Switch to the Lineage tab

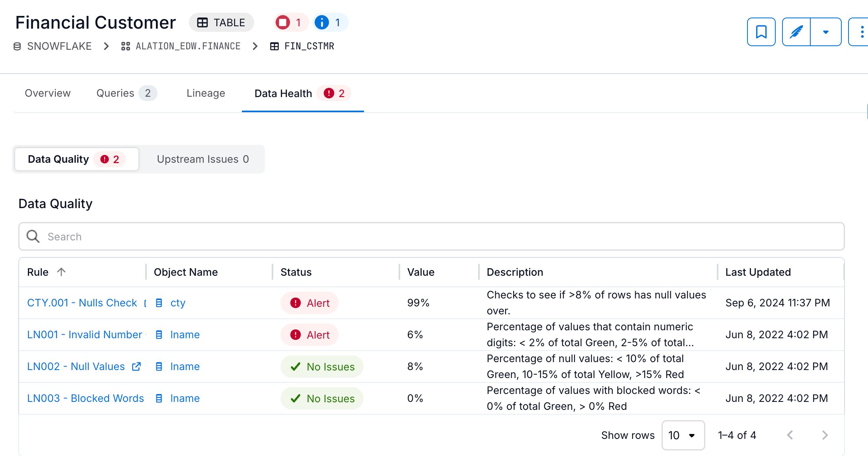[205, 93]
